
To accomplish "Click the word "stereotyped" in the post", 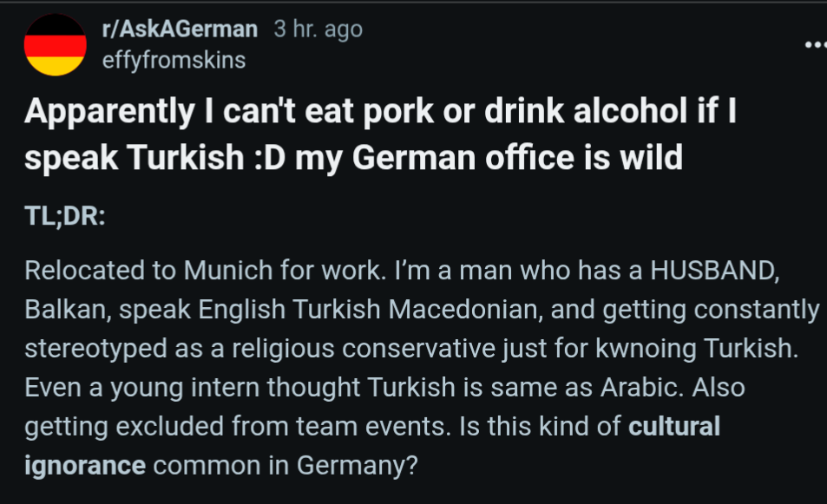I will click(x=95, y=349).
